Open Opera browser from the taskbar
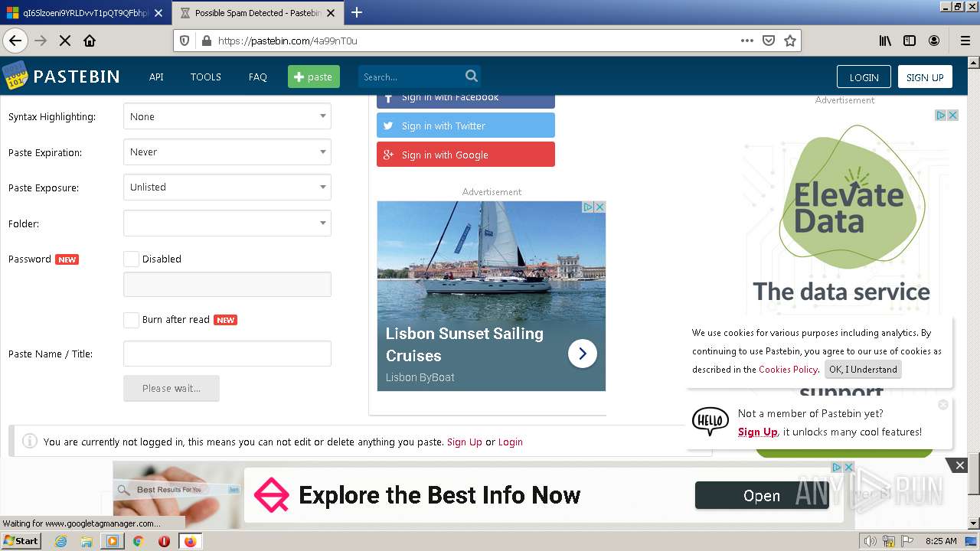This screenshot has height=551, width=980. point(164,541)
